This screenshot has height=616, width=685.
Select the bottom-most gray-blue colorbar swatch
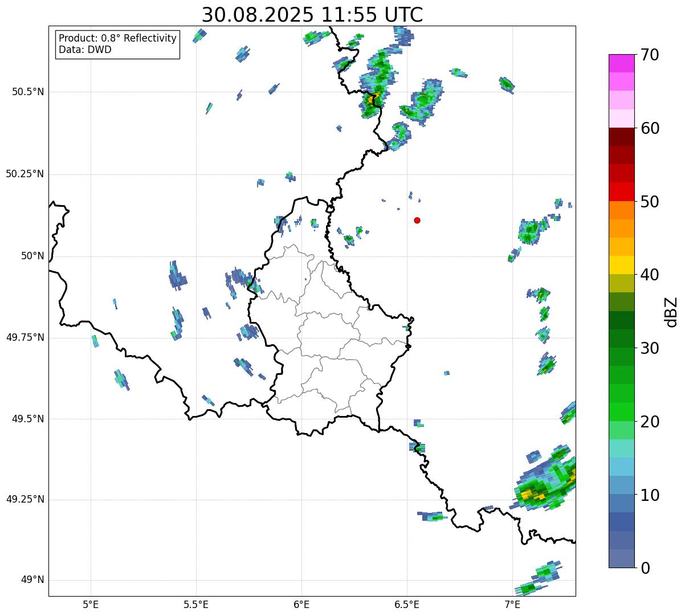tap(621, 558)
